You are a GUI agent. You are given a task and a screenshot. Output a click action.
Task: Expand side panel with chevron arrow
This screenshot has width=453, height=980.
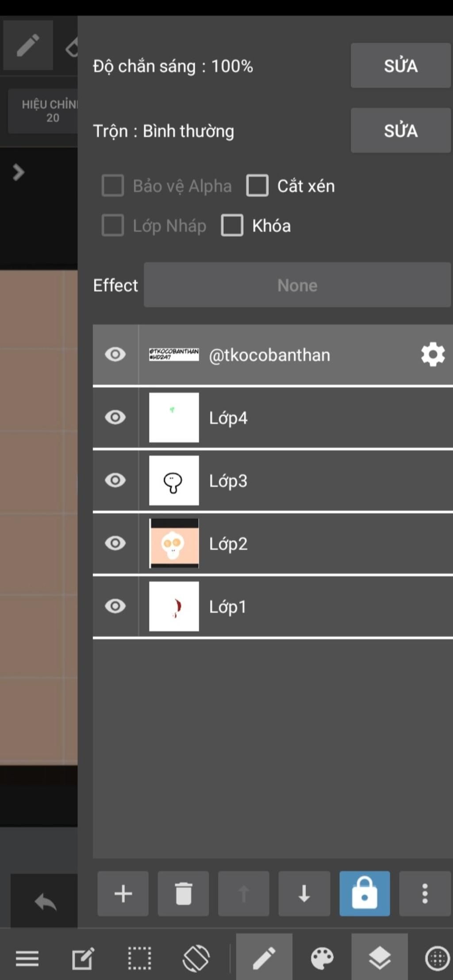click(18, 172)
